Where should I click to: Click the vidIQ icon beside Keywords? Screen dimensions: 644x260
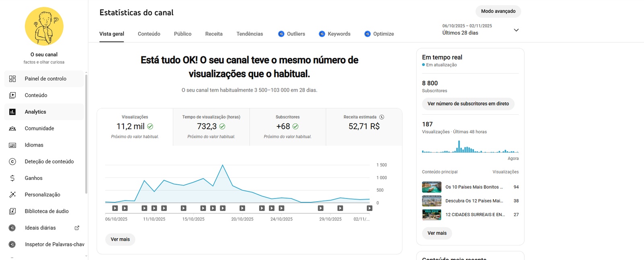322,34
